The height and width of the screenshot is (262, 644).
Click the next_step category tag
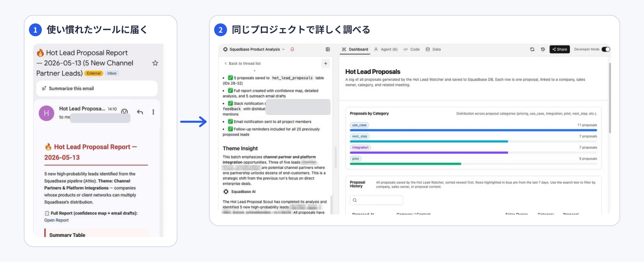coord(360,136)
